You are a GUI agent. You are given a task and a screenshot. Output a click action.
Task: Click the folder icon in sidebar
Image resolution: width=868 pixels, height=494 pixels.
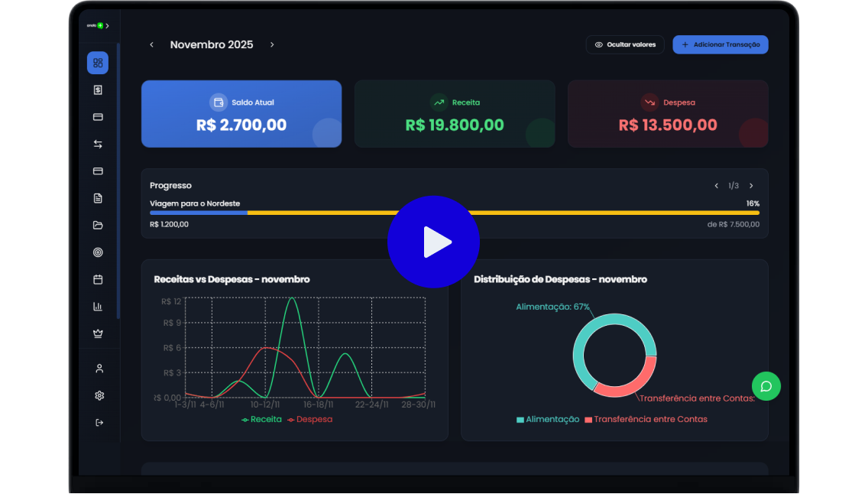(x=98, y=226)
